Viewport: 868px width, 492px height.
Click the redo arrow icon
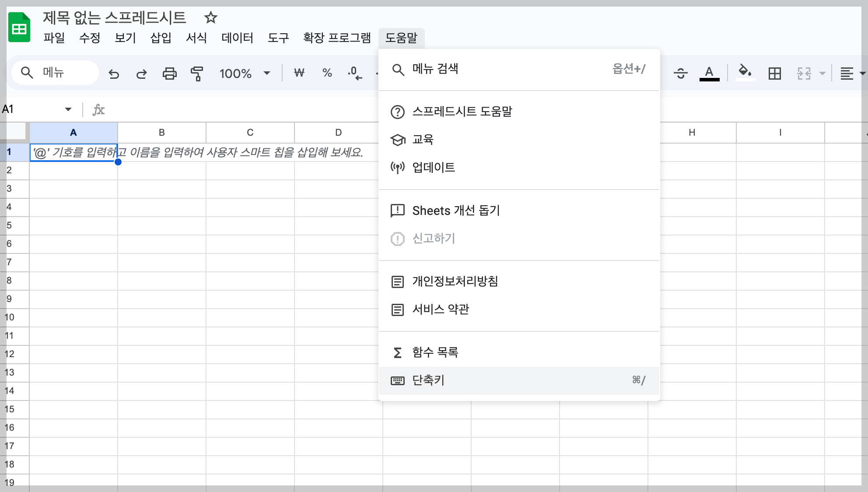coord(141,74)
